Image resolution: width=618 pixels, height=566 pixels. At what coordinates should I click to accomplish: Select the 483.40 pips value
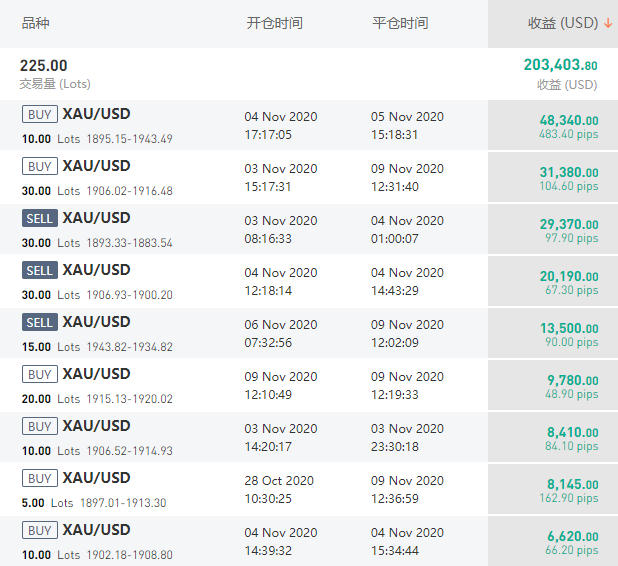[x=568, y=134]
